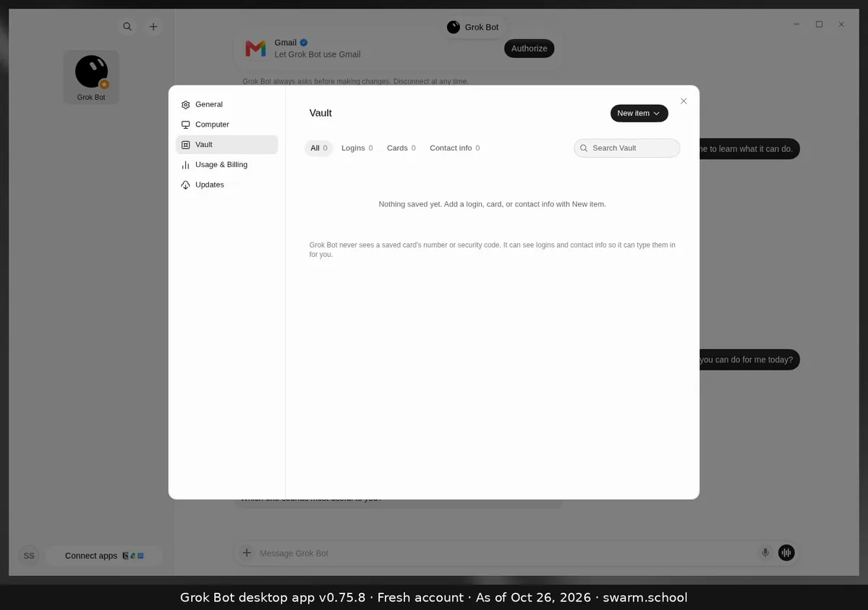
Task: Authorize Gmail for Grok Bot
Action: click(x=529, y=48)
